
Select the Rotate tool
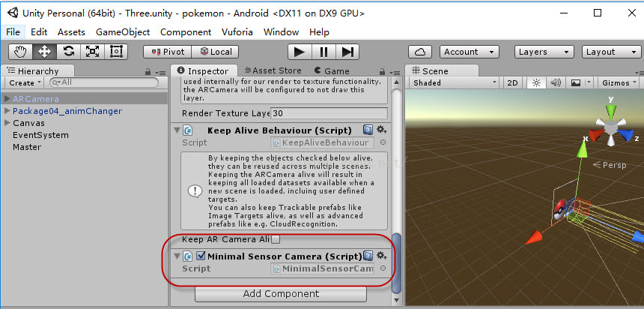[68, 52]
